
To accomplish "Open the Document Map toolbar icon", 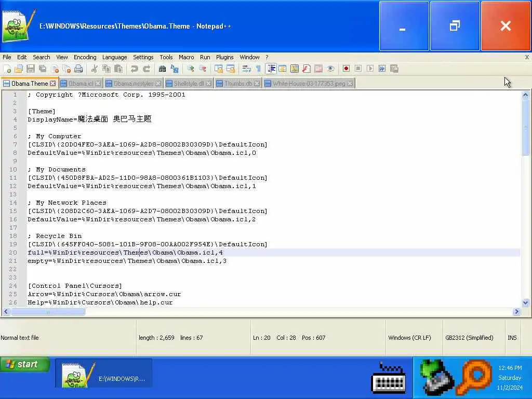I will pyautogui.click(x=295, y=69).
